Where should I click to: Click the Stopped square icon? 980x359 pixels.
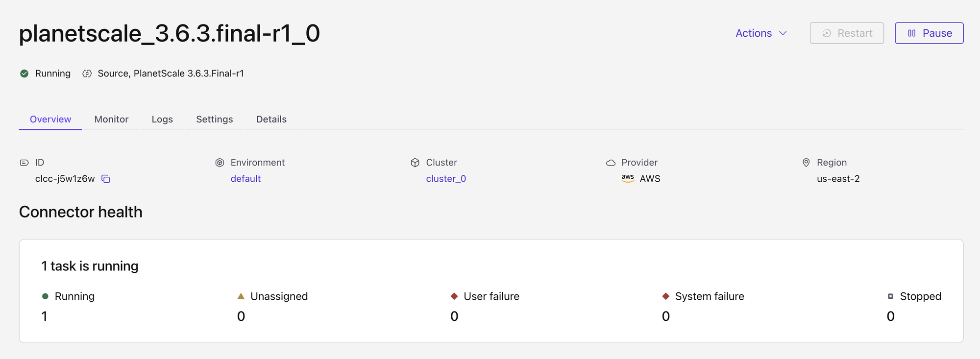890,296
